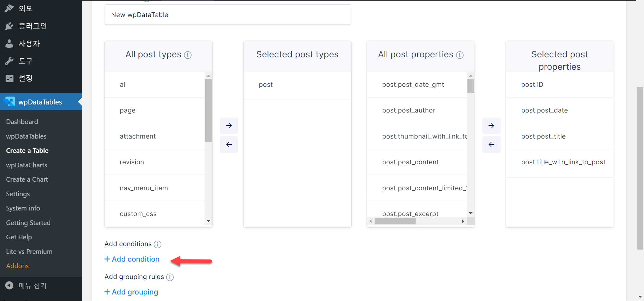Open the Addons sidebar link
The width and height of the screenshot is (644, 301).
pos(17,266)
